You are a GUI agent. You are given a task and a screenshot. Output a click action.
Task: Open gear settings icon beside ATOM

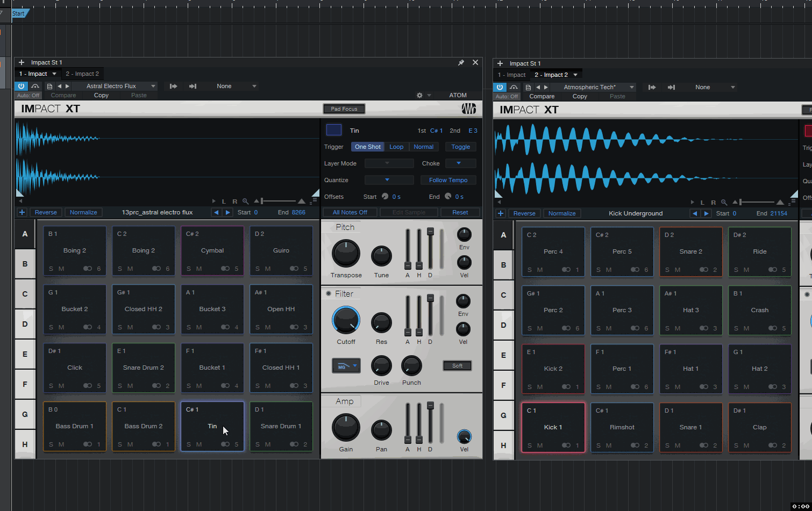(419, 95)
